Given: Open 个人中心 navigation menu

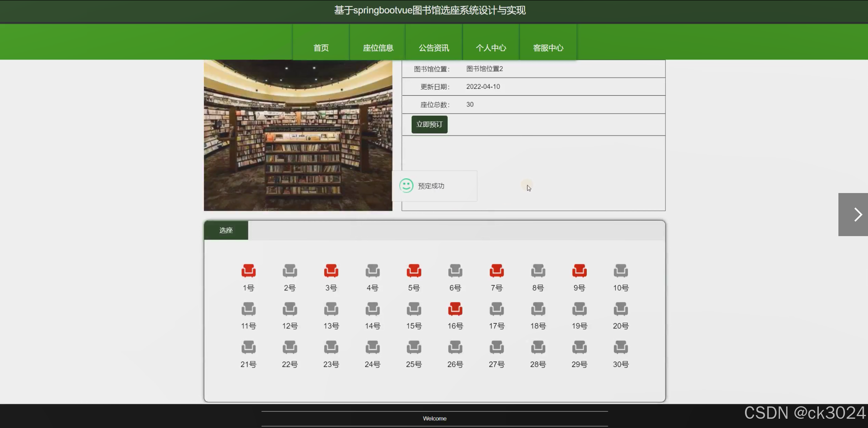Looking at the screenshot, I should (x=491, y=48).
